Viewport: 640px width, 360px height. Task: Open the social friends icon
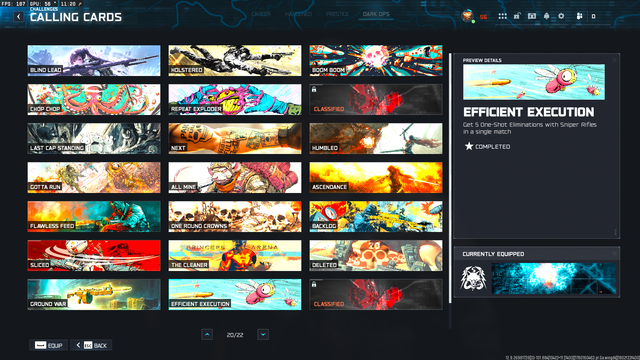pos(579,16)
